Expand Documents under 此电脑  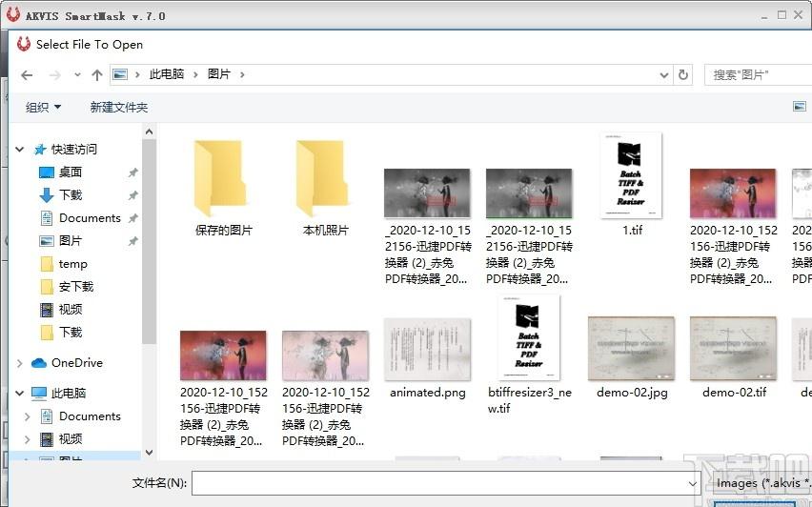point(28,416)
